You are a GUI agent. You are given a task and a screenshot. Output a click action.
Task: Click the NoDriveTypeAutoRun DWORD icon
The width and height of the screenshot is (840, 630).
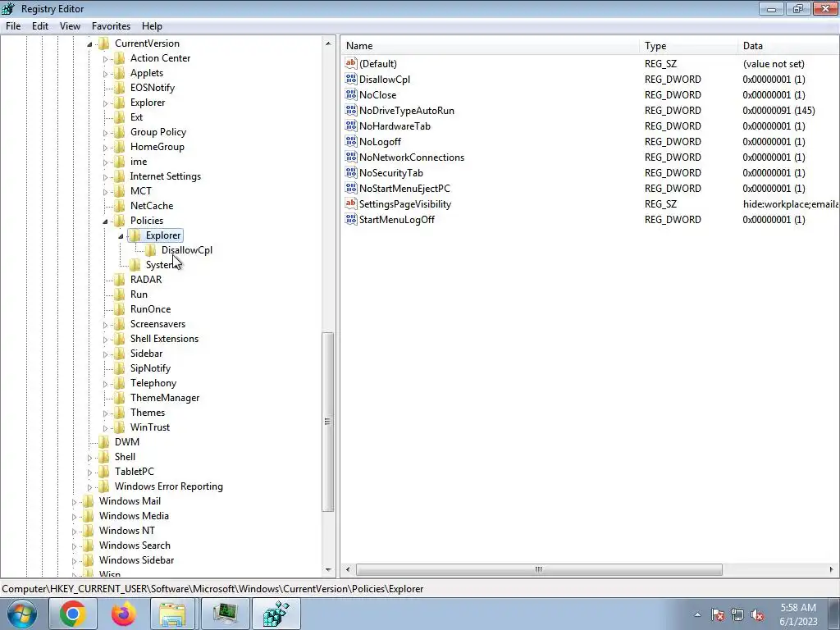pos(351,110)
